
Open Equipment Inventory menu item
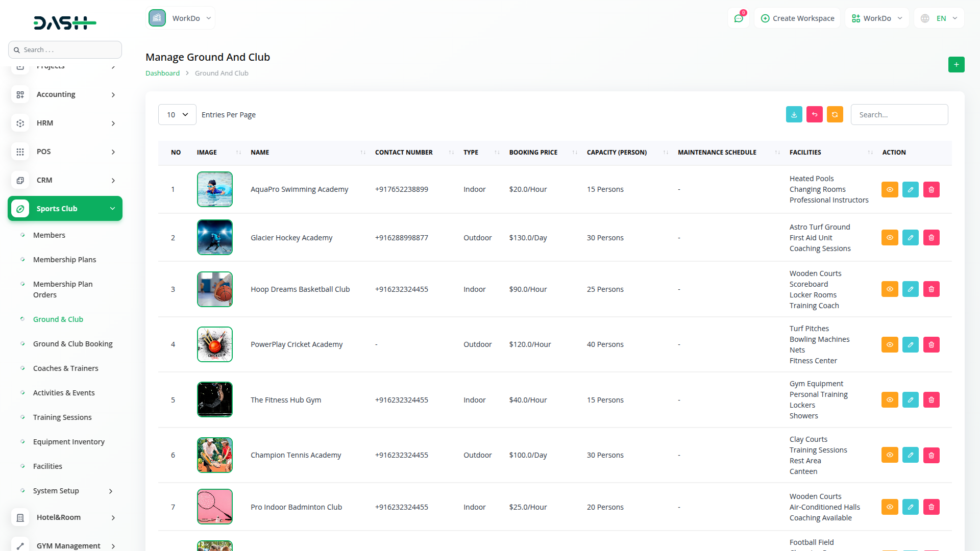68,442
